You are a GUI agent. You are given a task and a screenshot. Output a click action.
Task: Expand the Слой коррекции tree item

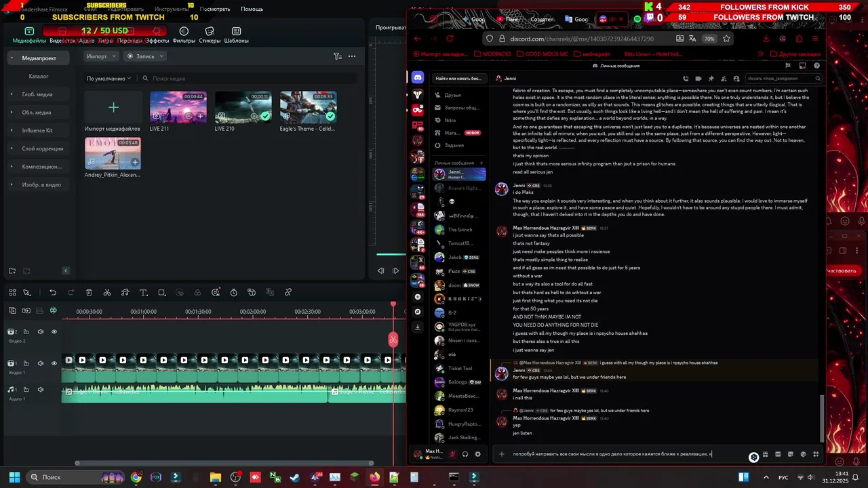click(x=12, y=148)
